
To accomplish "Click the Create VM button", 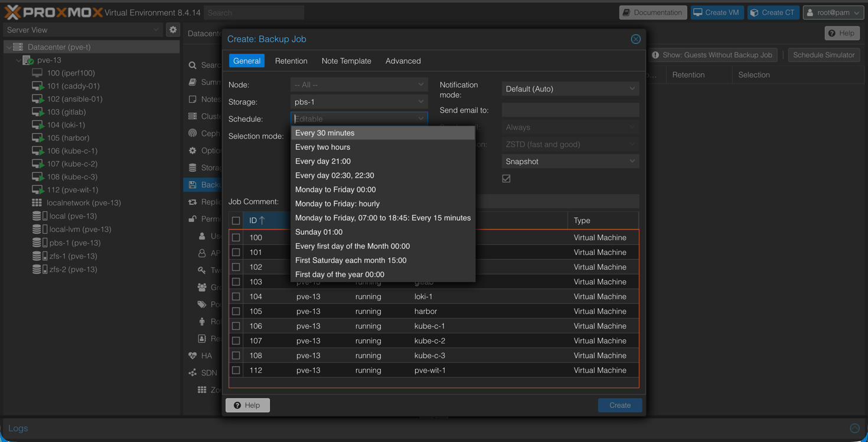I will (717, 12).
